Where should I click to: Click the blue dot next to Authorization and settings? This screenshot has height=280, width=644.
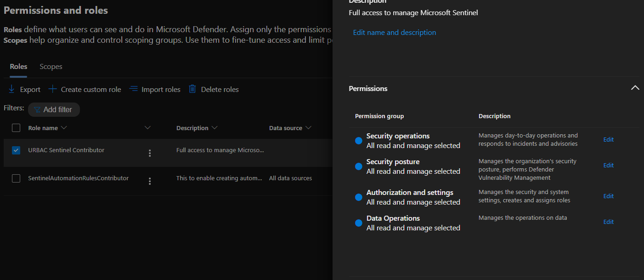pos(359,197)
